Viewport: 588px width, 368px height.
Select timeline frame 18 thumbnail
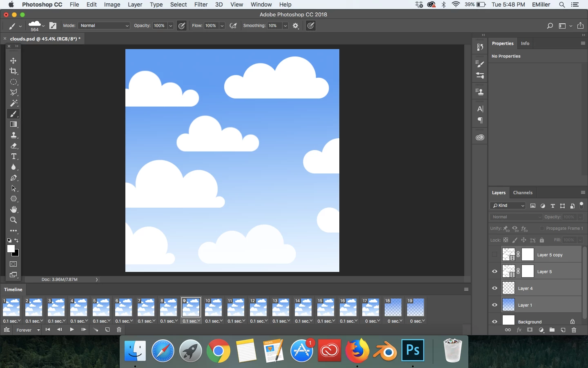[393, 307]
